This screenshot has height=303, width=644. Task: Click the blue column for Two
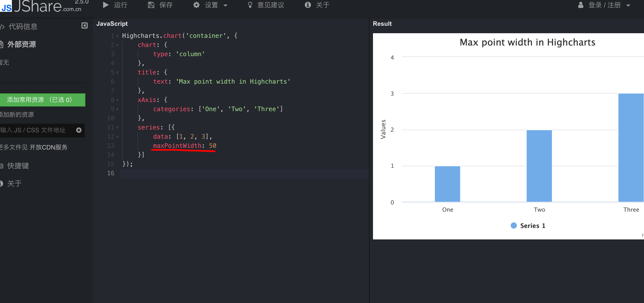(539, 166)
